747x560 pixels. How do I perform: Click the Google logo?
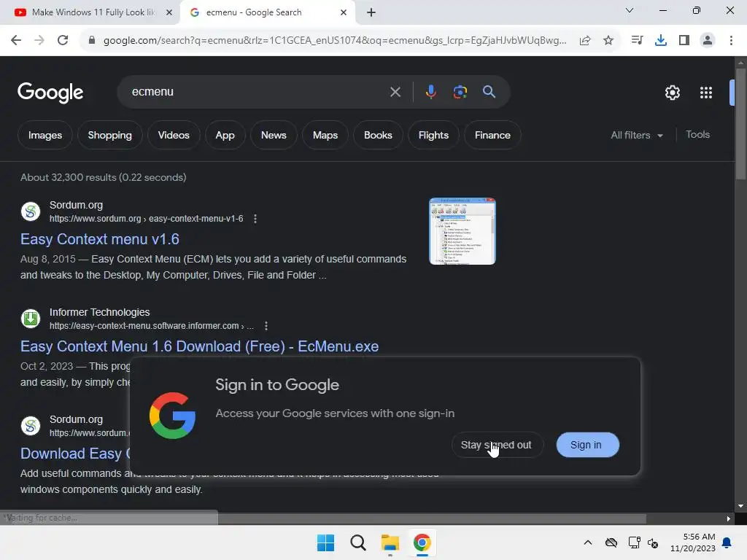50,93
